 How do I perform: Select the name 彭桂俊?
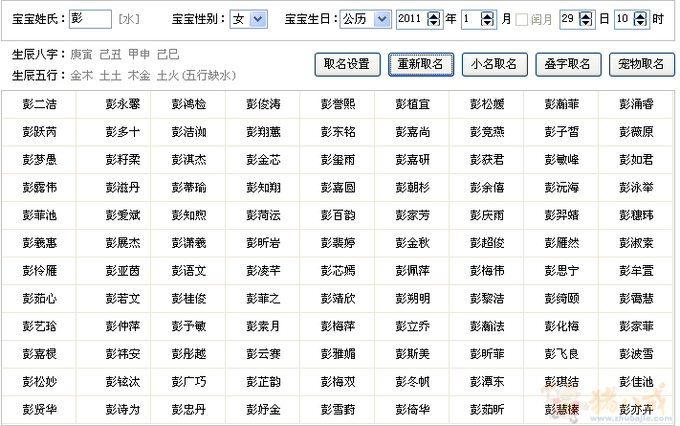(x=189, y=298)
